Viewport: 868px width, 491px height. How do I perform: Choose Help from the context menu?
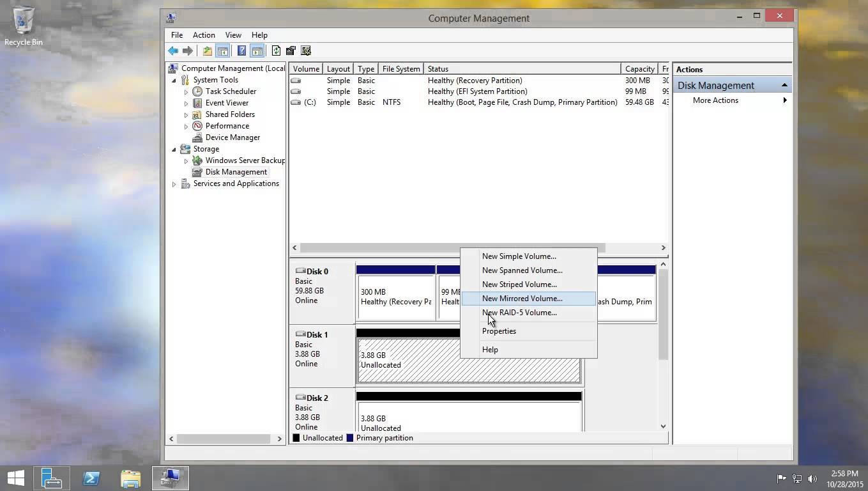(x=528, y=350)
